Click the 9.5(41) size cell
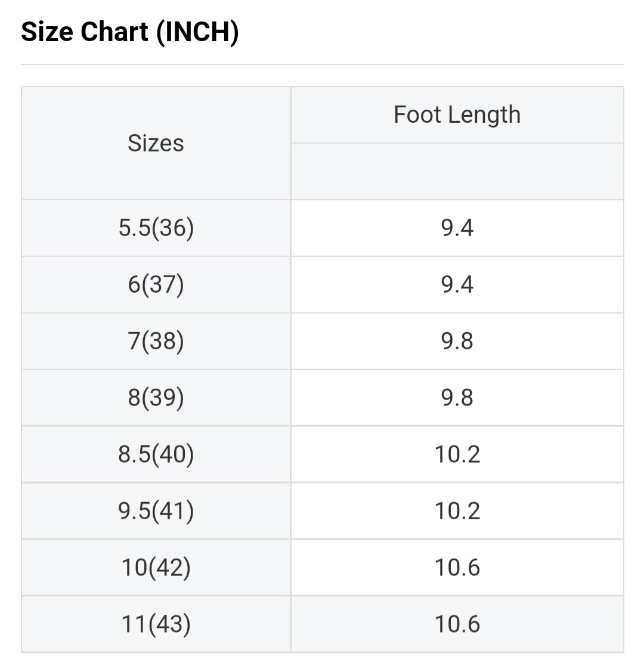 (156, 511)
